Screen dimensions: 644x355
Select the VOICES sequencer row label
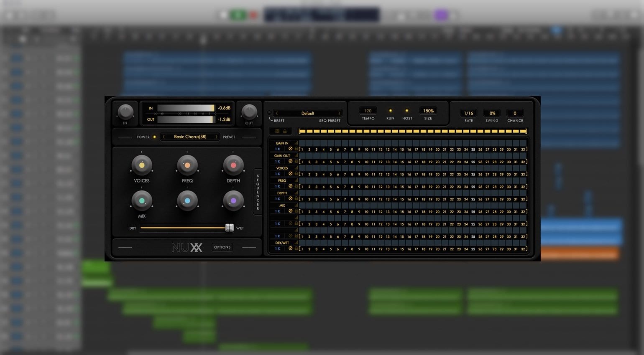[x=282, y=168]
